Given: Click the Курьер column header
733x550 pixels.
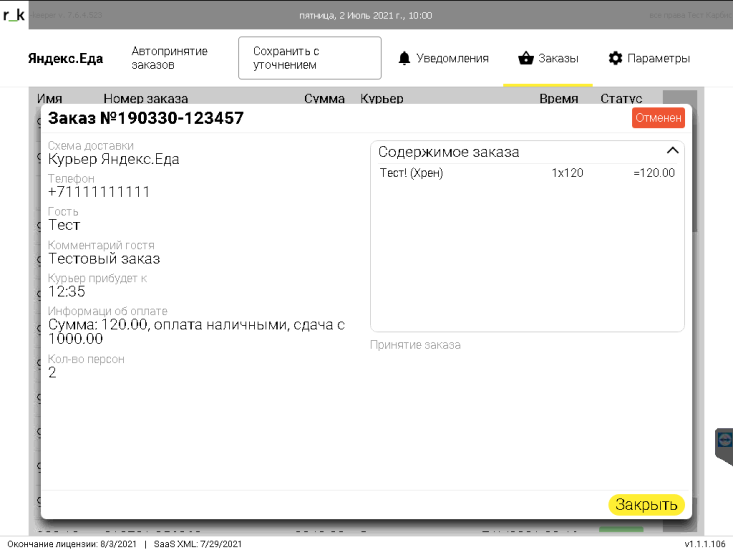Looking at the screenshot, I should click(381, 98).
